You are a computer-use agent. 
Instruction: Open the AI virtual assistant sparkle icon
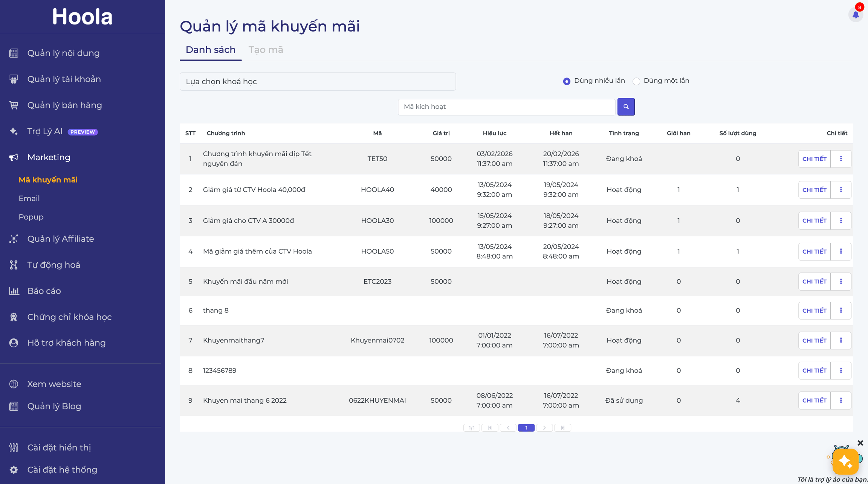845,461
